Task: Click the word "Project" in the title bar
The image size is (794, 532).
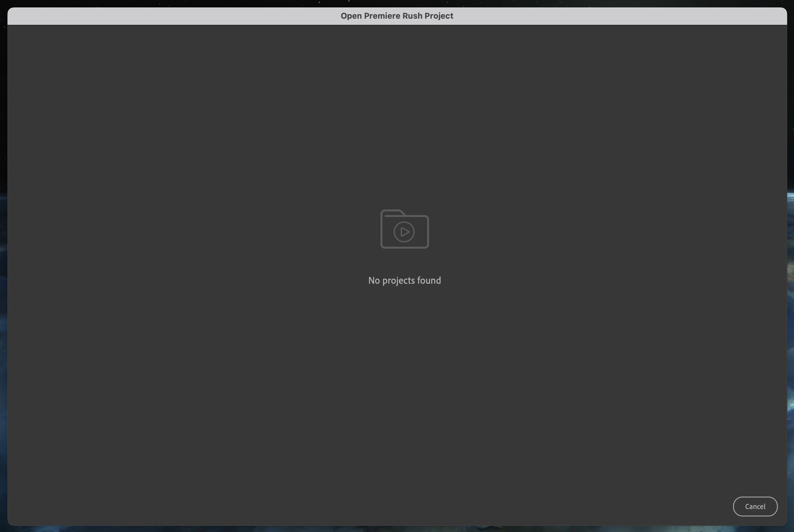Action: [439, 16]
